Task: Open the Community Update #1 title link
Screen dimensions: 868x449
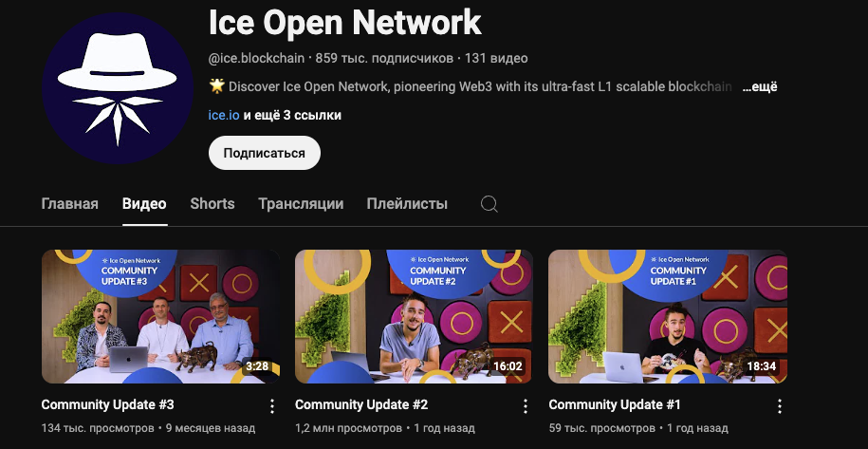Action: click(615, 404)
